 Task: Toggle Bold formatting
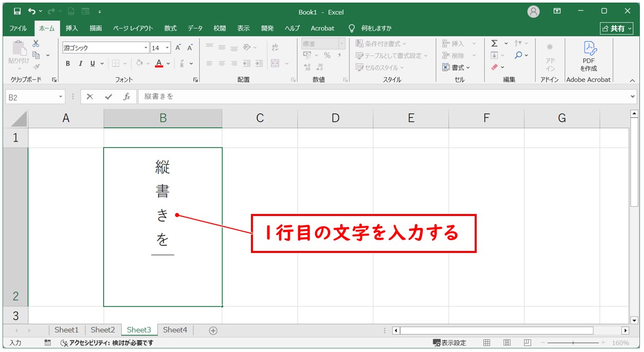(x=68, y=64)
